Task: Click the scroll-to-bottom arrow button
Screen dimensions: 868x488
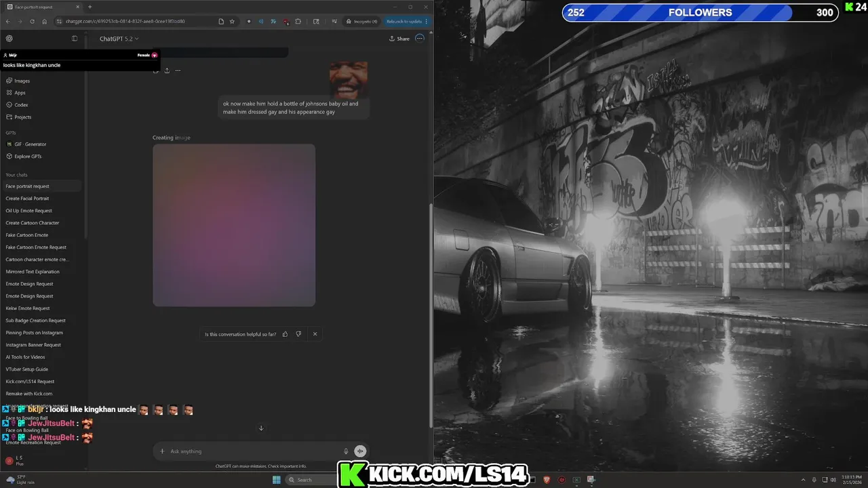Action: click(261, 428)
